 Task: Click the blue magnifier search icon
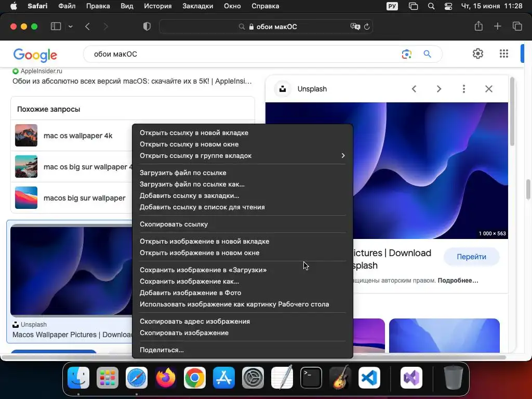click(x=427, y=54)
